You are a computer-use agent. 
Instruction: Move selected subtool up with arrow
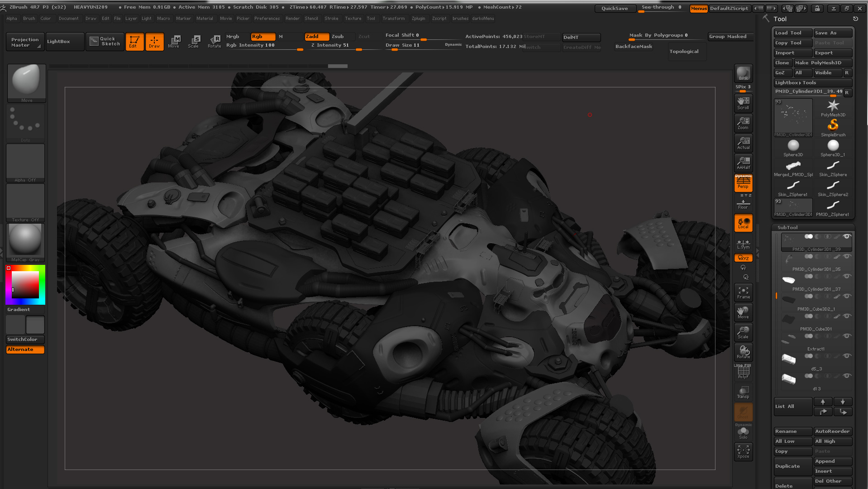(x=823, y=402)
